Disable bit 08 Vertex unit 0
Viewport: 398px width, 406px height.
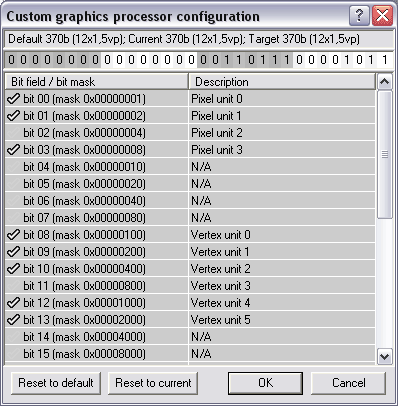[x=13, y=235]
